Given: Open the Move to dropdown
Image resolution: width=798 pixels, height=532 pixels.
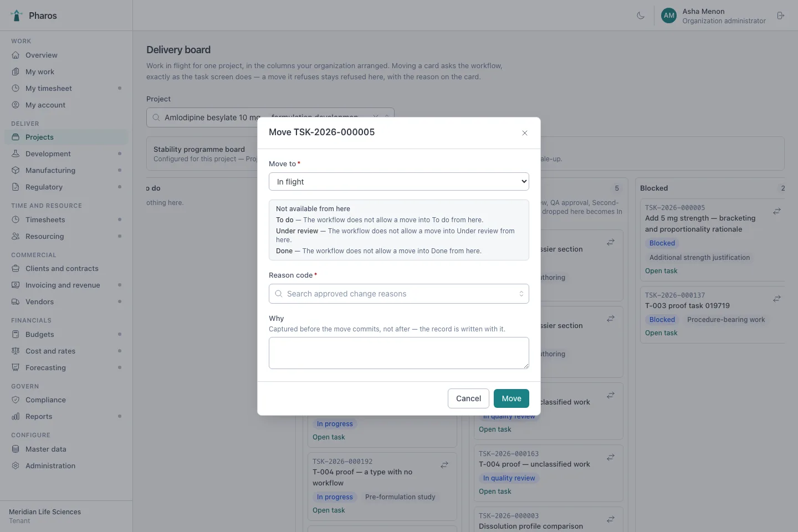Looking at the screenshot, I should [399, 182].
